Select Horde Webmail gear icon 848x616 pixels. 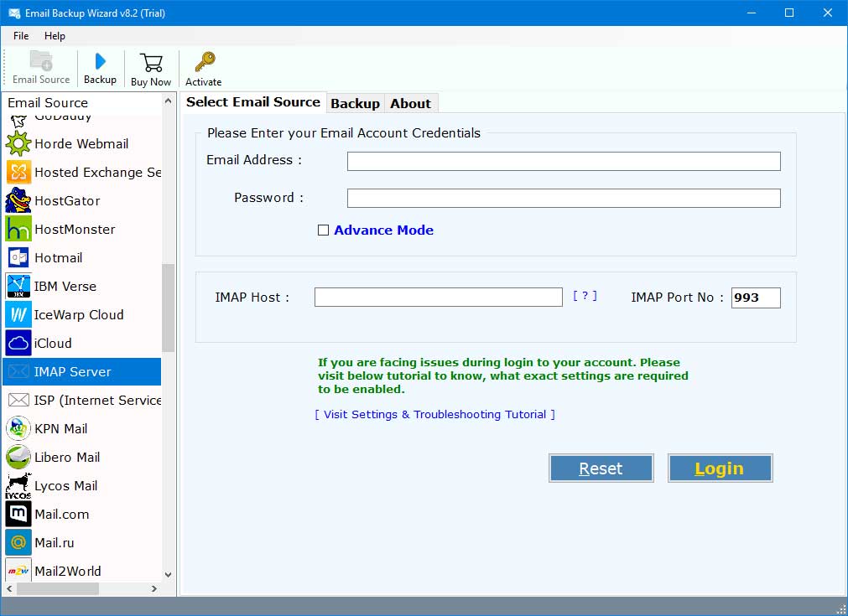pyautogui.click(x=18, y=144)
